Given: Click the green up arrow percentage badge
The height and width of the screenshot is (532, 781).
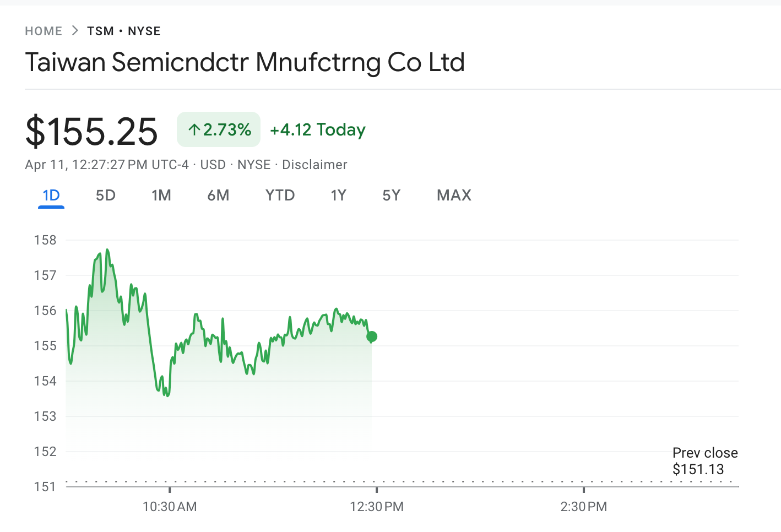Looking at the screenshot, I should 219,129.
